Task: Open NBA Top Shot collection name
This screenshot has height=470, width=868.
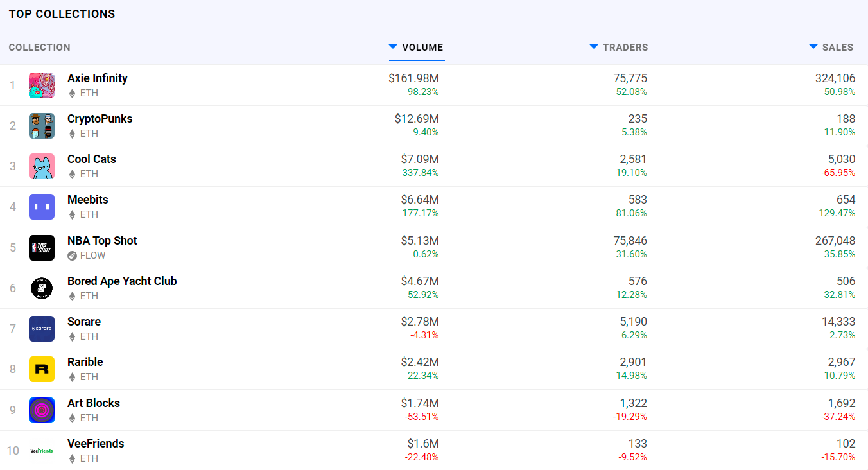Action: (x=103, y=241)
